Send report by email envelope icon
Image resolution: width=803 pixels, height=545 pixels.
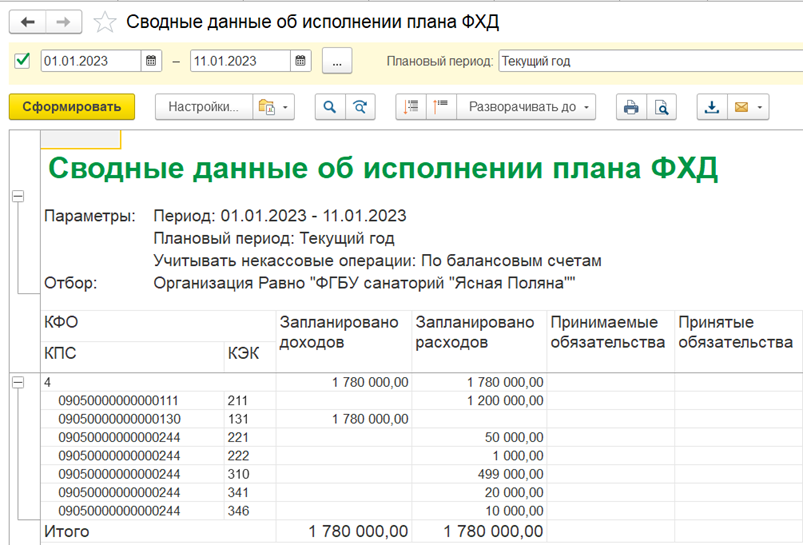tap(741, 107)
